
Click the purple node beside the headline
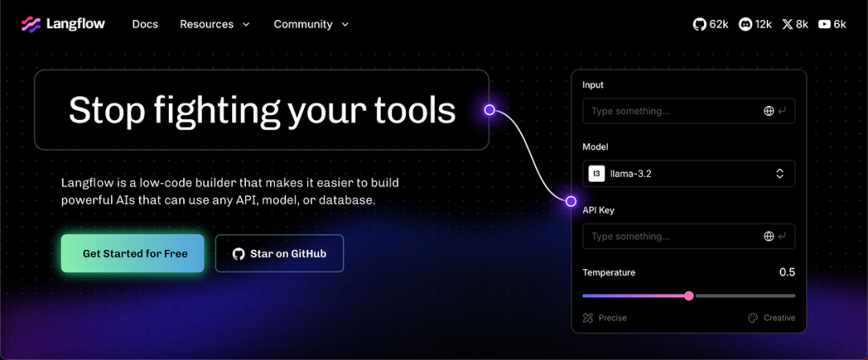pos(489,109)
